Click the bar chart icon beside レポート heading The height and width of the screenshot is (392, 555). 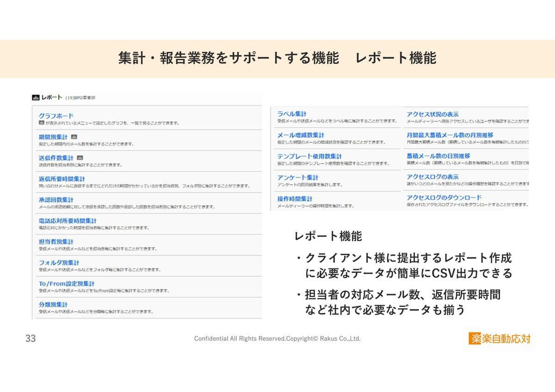[35, 98]
